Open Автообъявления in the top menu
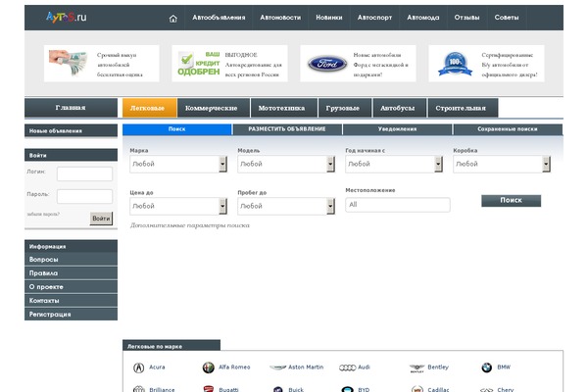The height and width of the screenshot is (392, 588). (219, 18)
